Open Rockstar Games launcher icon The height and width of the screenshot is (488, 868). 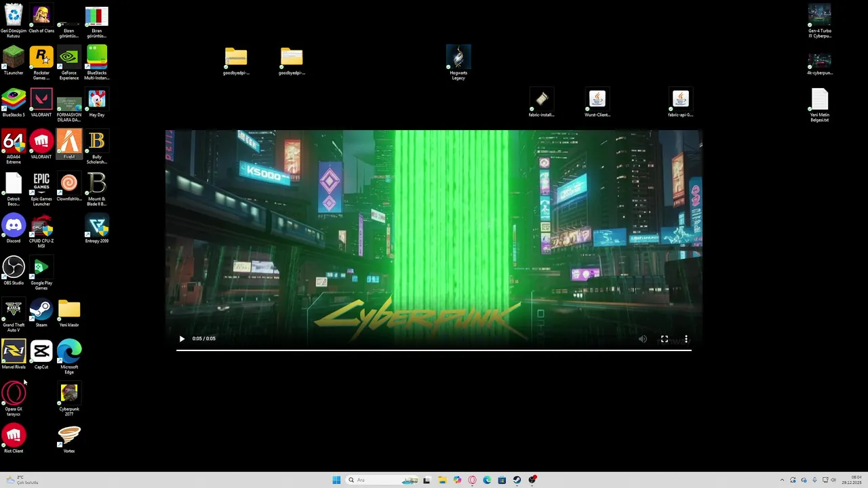point(41,63)
